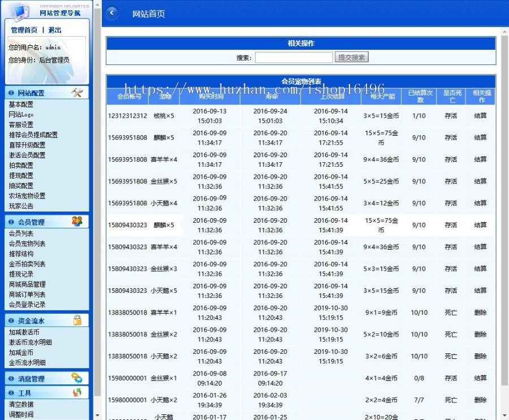Viewport: 509px width, 420px height.
Task: Collapse the 工具 section header
Action: pyautogui.click(x=47, y=393)
